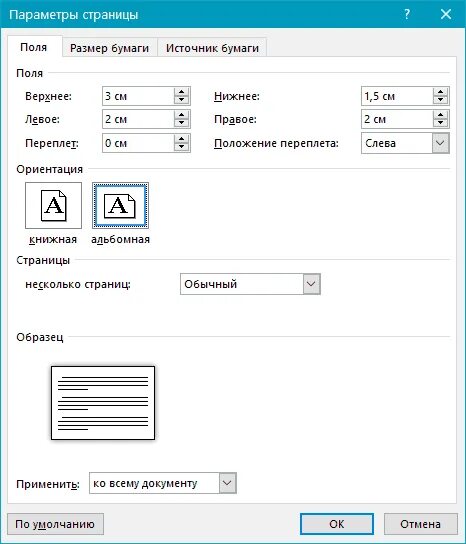
Task: Decrease the Нижнее margin value
Action: point(440,100)
